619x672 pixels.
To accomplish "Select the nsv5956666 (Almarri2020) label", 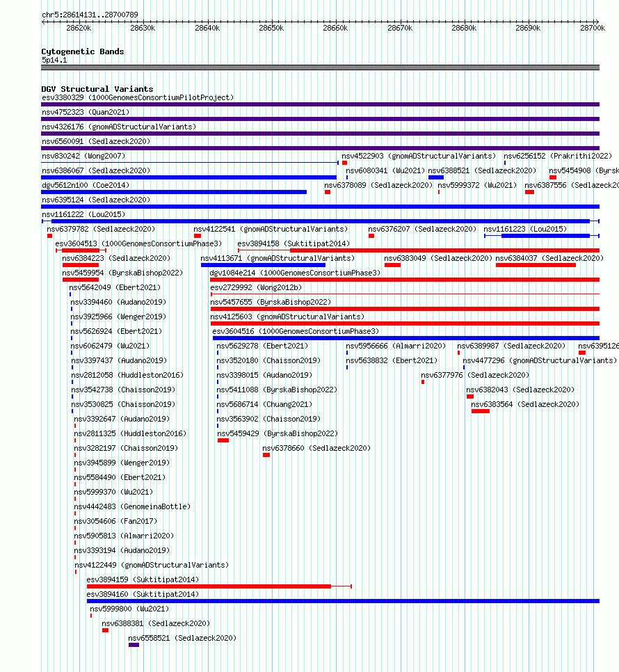I will click(x=396, y=346).
